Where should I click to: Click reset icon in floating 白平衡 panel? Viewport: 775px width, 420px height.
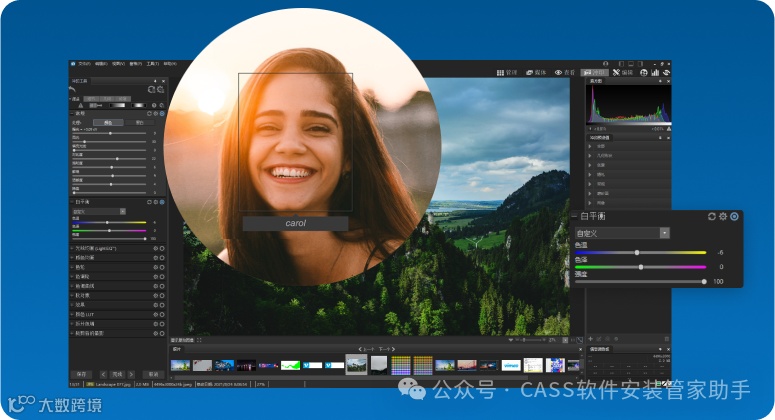[712, 216]
